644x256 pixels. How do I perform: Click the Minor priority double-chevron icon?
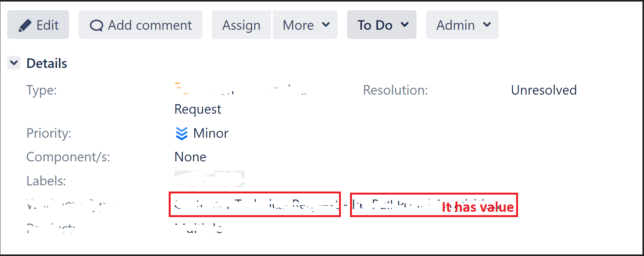181,133
